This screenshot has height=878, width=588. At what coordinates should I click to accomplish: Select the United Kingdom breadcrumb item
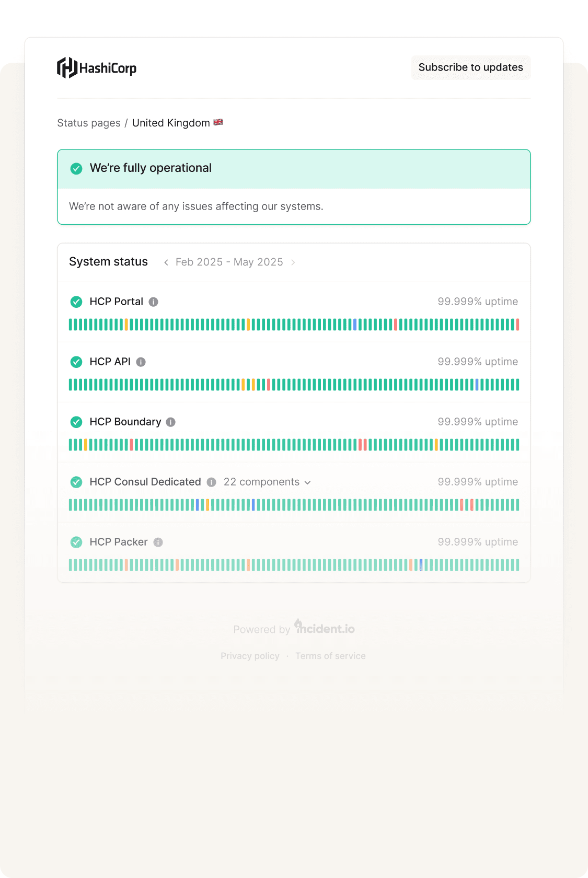(x=170, y=123)
